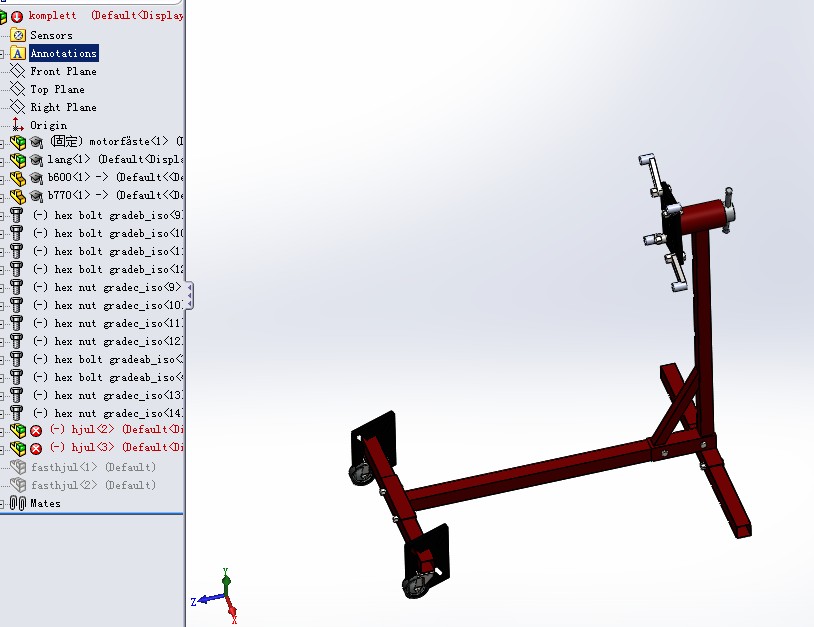Click the rollback bar below Mates
Image resolution: width=814 pixels, height=627 pixels.
(91, 514)
